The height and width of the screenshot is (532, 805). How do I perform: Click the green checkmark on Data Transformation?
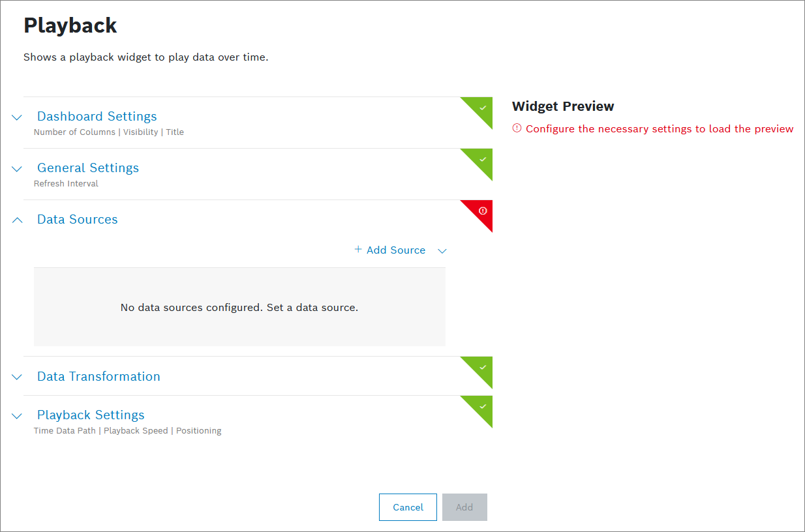[483, 367]
